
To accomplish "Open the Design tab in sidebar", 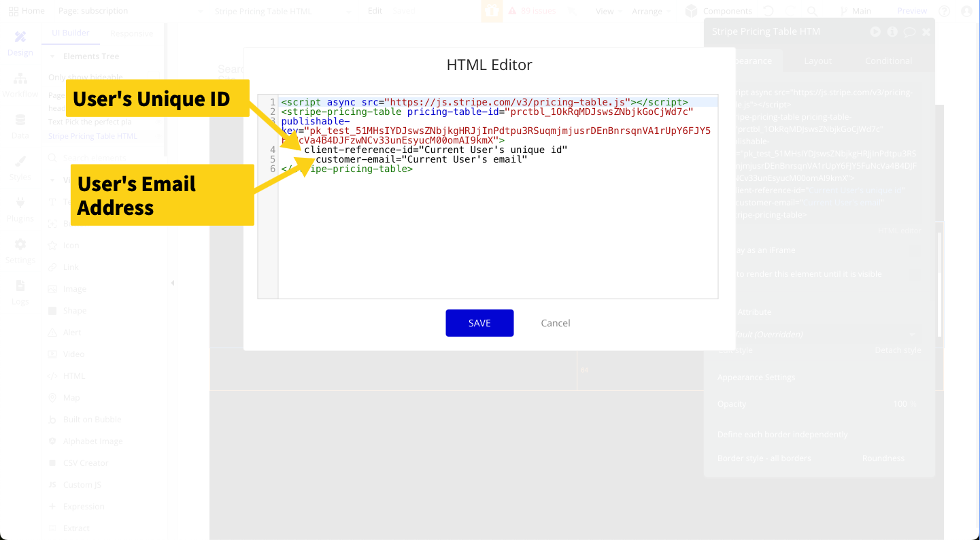I will point(20,43).
